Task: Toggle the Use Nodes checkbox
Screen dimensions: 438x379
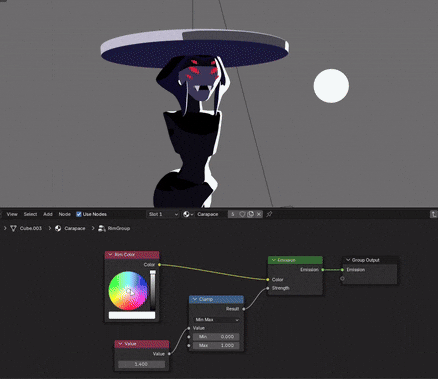Action: (x=79, y=214)
